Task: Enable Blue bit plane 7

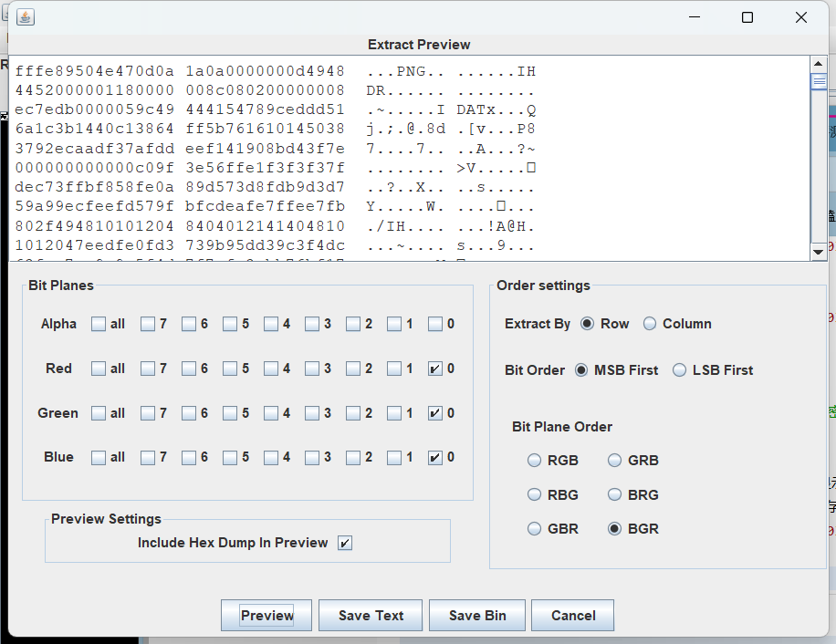Action: tap(147, 458)
